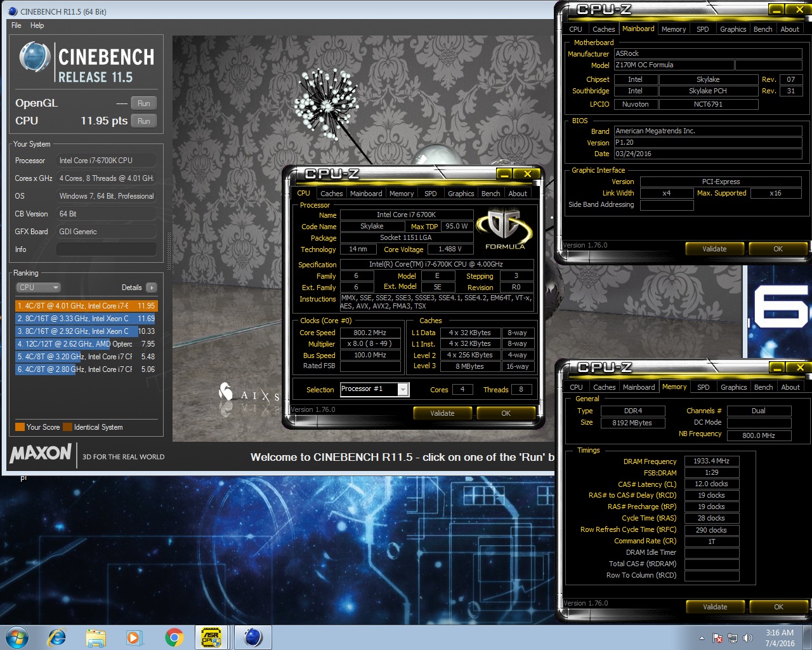Launch Google Chrome from the taskbar

[x=174, y=637]
